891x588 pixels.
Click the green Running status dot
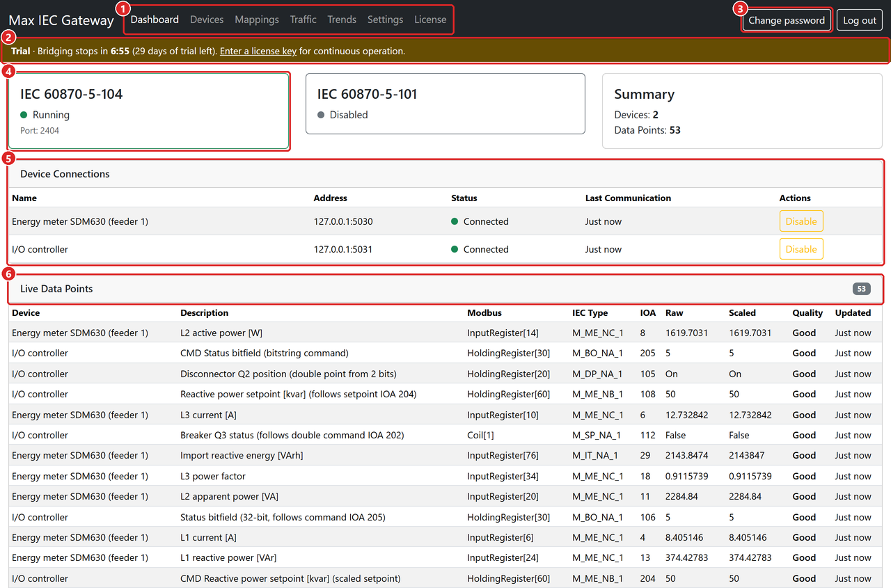click(24, 115)
